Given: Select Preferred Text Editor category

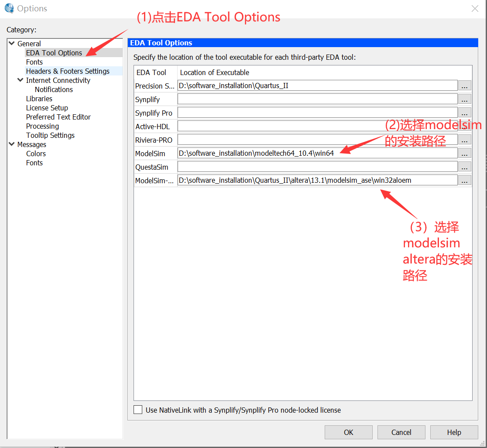Looking at the screenshot, I should tap(58, 117).
